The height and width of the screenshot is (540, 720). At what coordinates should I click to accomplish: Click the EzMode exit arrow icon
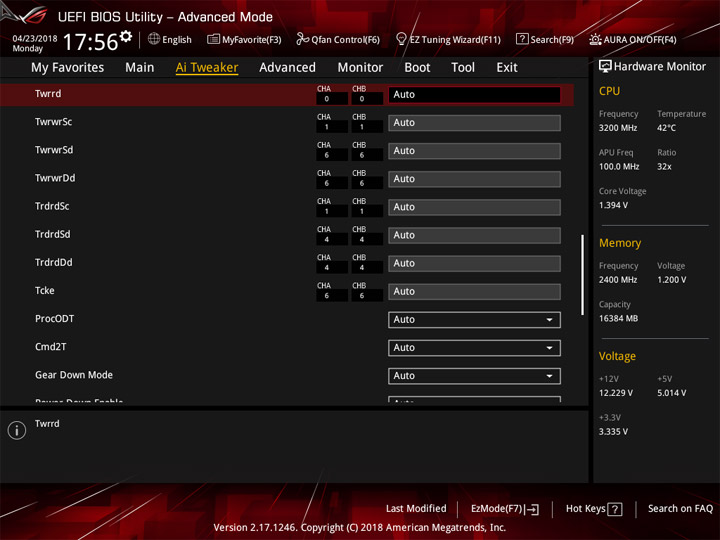pos(533,509)
